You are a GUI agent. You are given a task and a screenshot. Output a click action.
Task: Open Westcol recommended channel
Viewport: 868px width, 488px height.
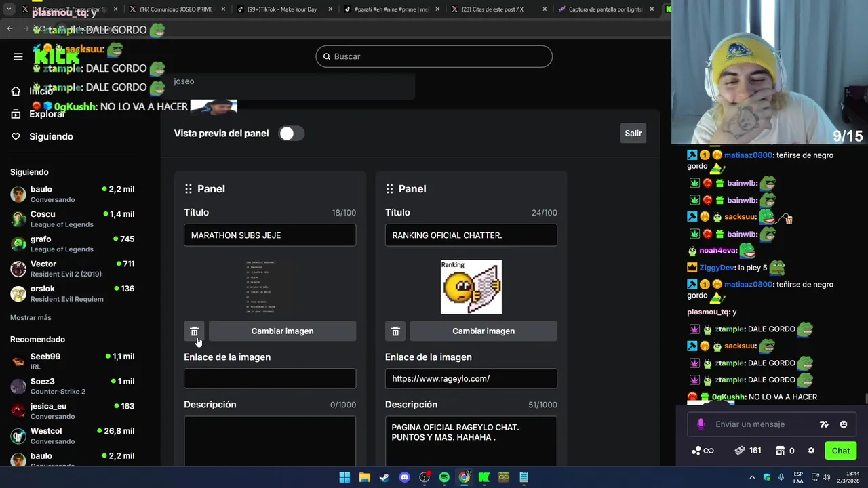pos(72,436)
